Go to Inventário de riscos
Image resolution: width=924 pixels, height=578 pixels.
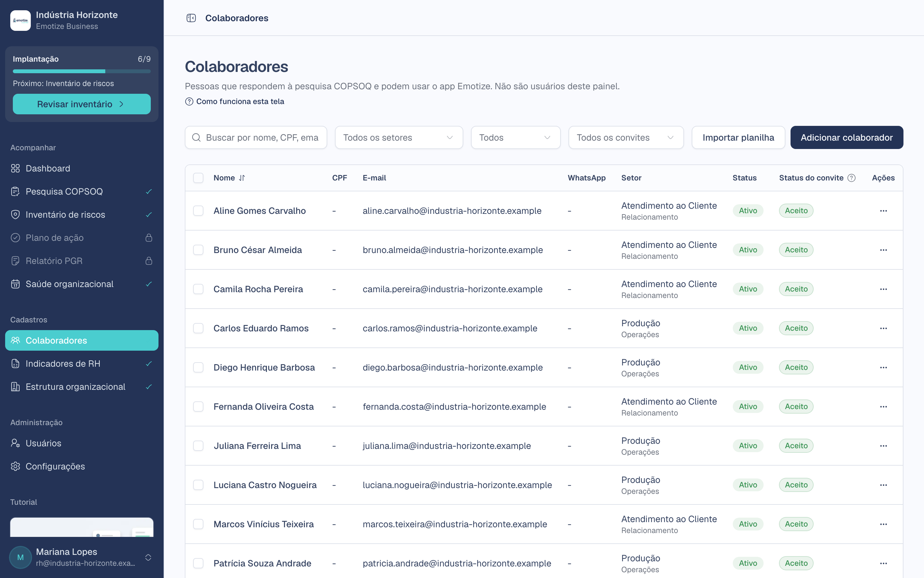82,215
